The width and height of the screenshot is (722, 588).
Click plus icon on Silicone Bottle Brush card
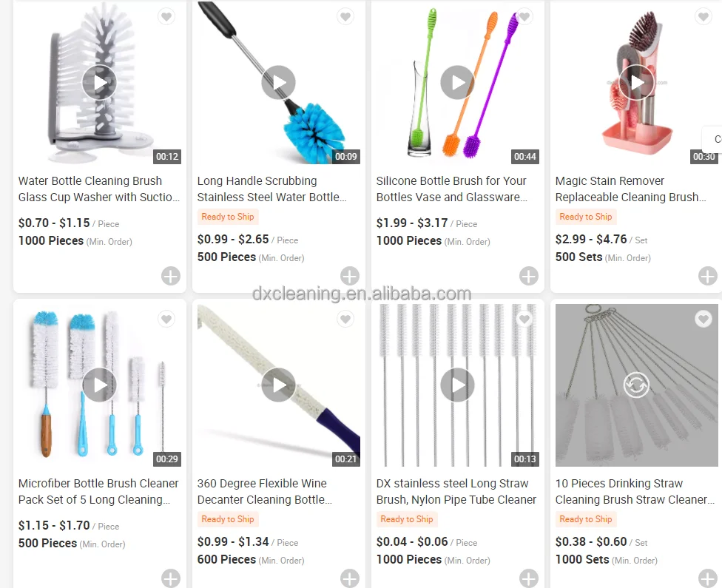tap(529, 277)
